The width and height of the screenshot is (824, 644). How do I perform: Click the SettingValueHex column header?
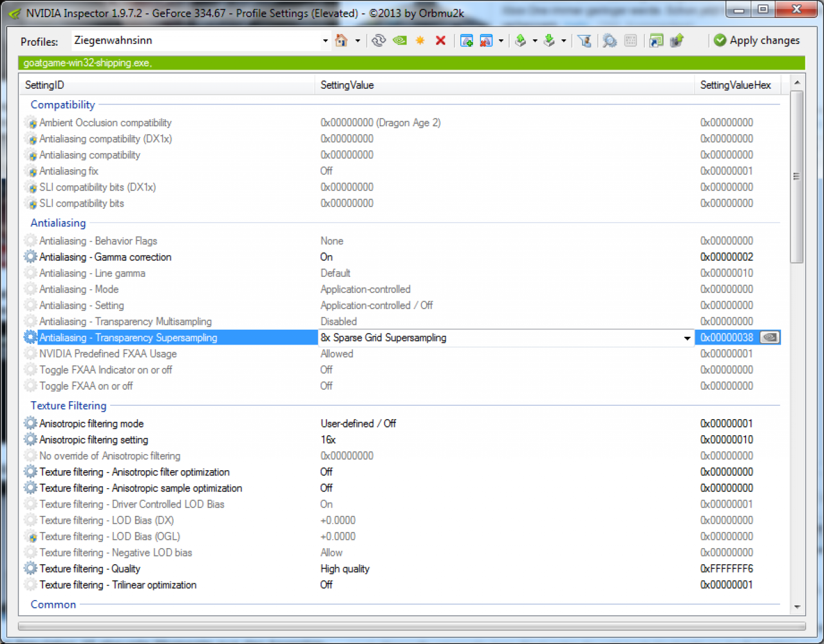pyautogui.click(x=738, y=85)
